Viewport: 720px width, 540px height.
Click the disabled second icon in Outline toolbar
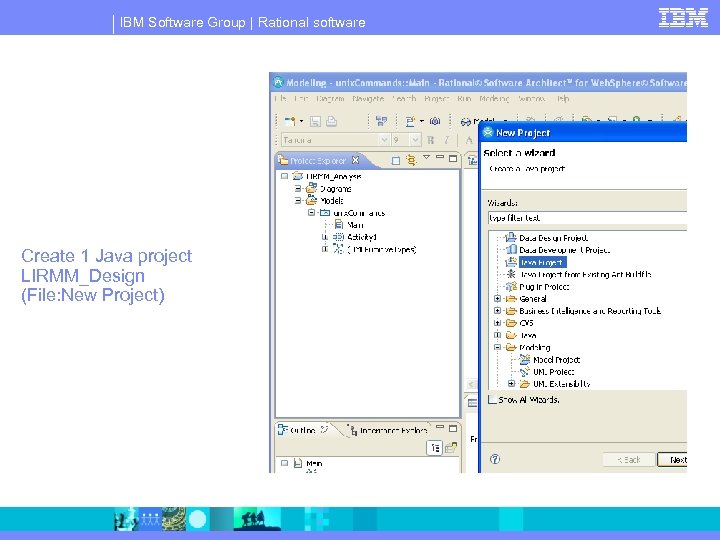coord(451,447)
